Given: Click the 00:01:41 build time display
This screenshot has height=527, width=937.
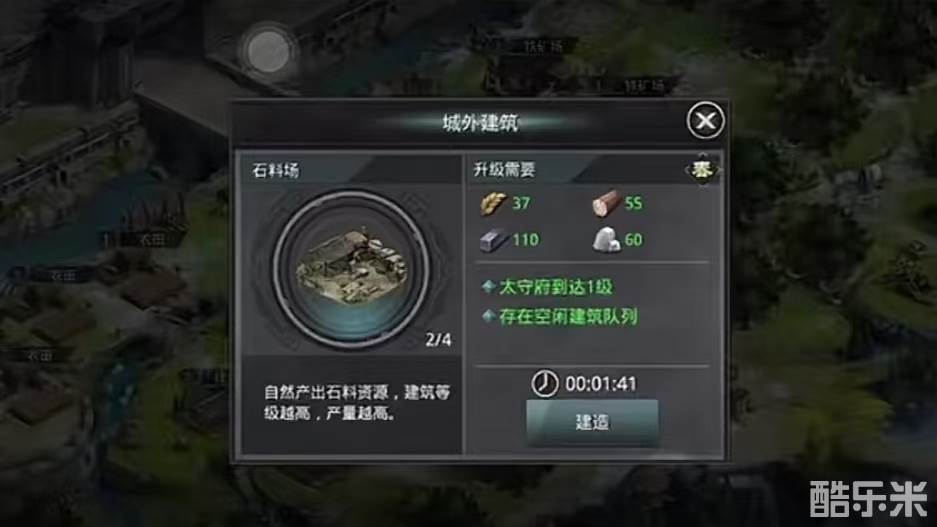Looking at the screenshot, I should (601, 384).
